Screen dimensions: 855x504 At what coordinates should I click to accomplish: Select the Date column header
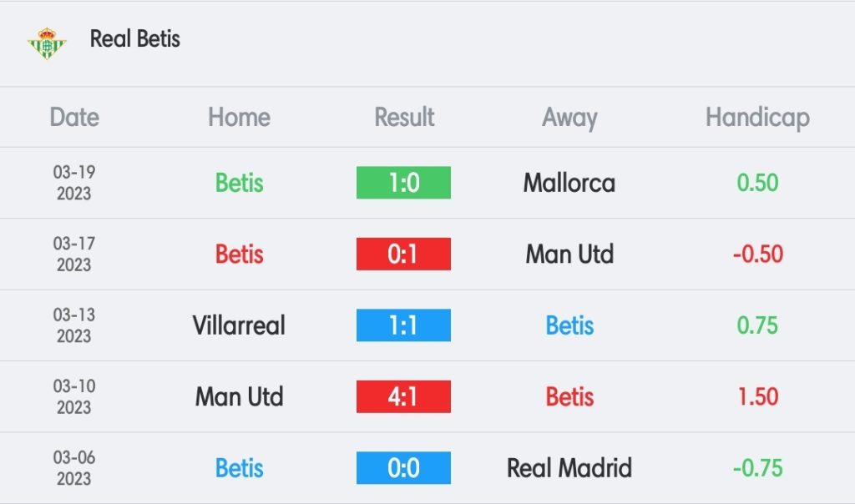pos(74,117)
